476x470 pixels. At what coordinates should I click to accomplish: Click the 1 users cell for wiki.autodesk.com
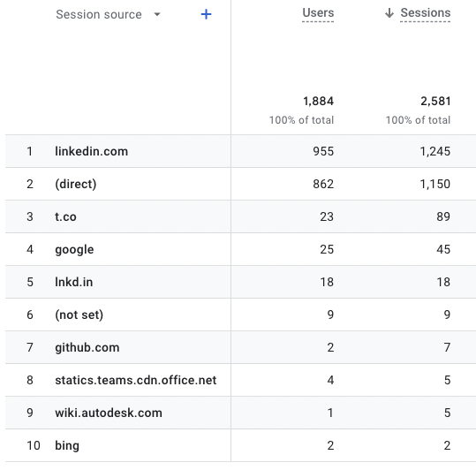click(330, 413)
